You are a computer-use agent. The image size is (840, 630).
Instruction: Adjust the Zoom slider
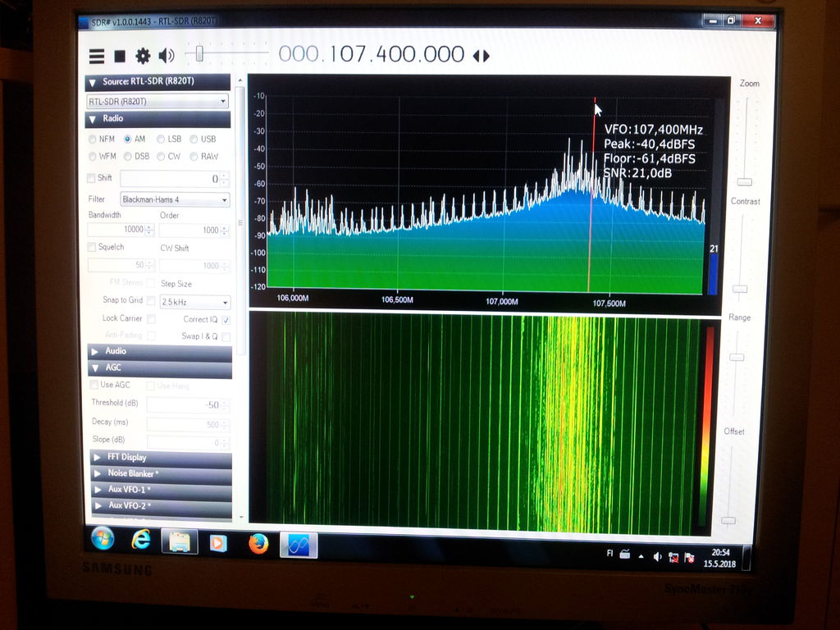(744, 181)
